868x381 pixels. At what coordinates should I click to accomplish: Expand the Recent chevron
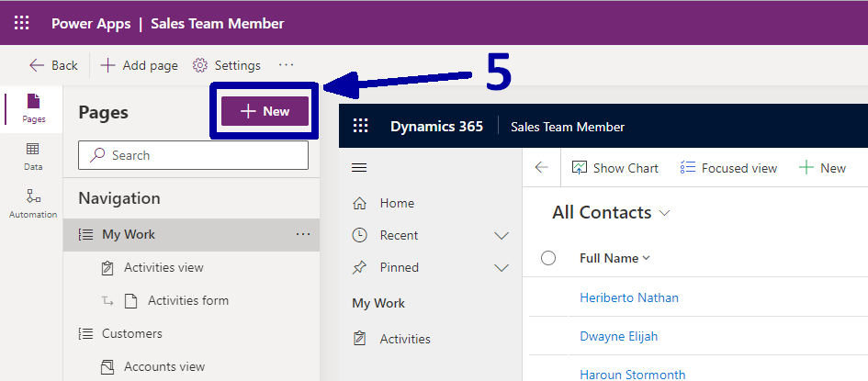[x=501, y=236]
